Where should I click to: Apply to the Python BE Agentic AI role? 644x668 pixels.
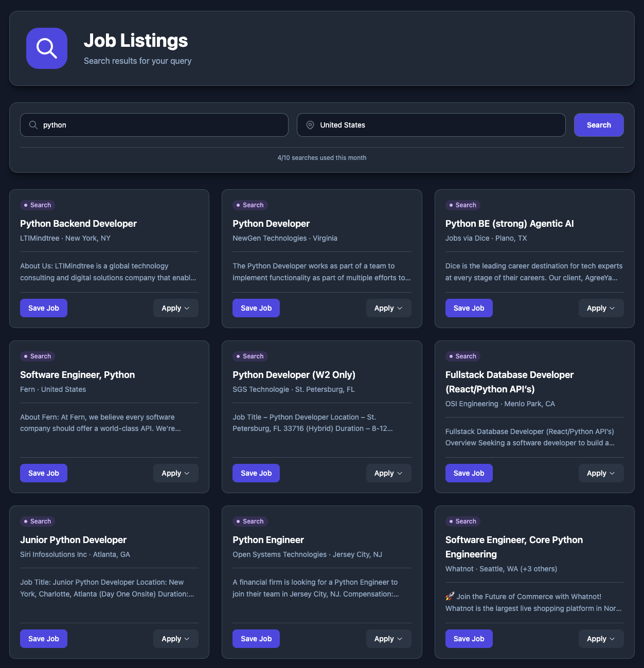(x=601, y=308)
